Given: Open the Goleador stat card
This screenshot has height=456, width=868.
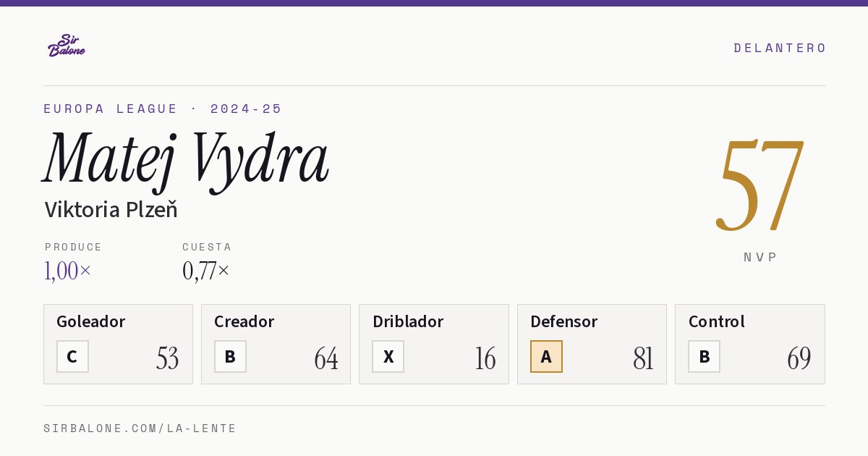Looking at the screenshot, I should pyautogui.click(x=118, y=344).
